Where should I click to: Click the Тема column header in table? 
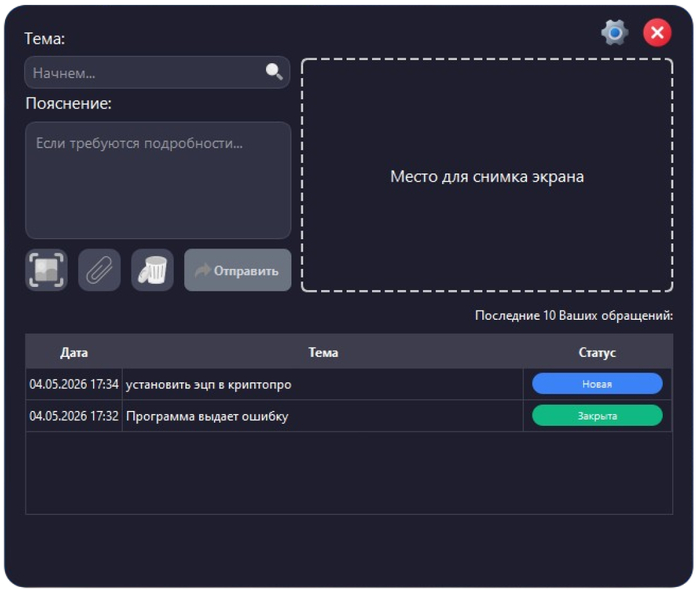[323, 353]
